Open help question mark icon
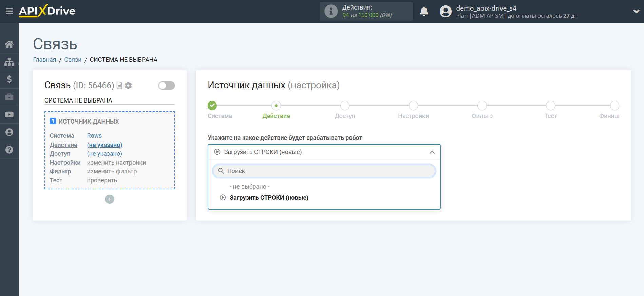Screen dimensions: 644x296 pyautogui.click(x=9, y=150)
